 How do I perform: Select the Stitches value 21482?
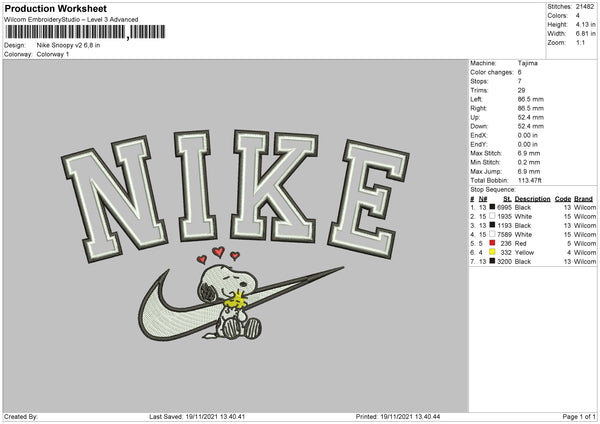(585, 7)
